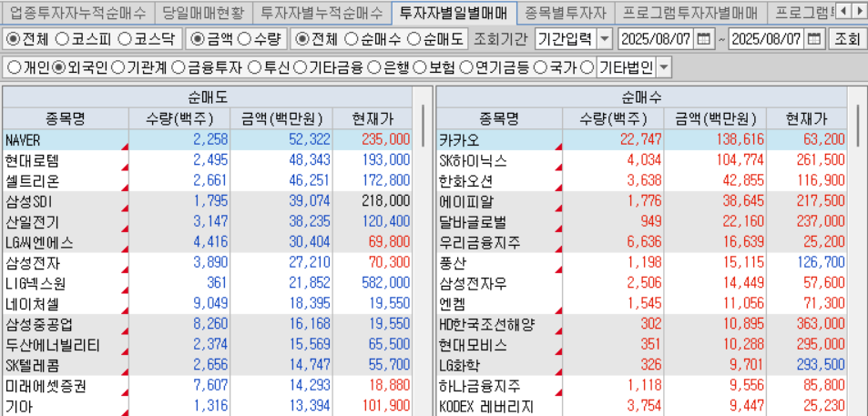868x416 pixels.
Task: Sort by 수량(백주) header in 순매수 table
Action: coord(613,118)
